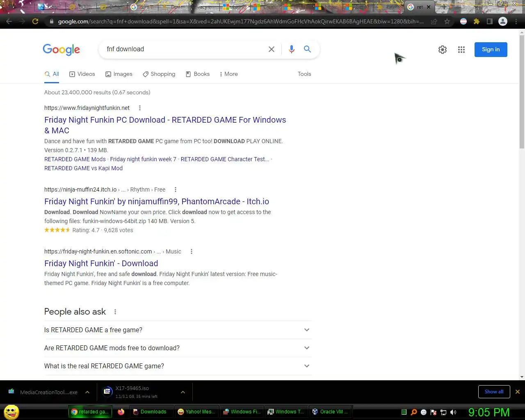Viewport: 525px width, 420px height.
Task: Click Show all downloads button
Action: click(494, 392)
